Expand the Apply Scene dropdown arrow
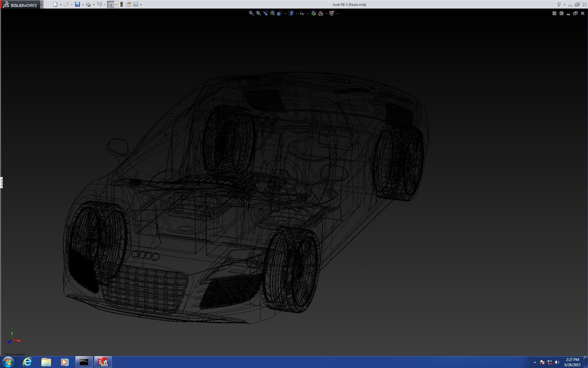Image resolution: width=588 pixels, height=368 pixels. (326, 13)
